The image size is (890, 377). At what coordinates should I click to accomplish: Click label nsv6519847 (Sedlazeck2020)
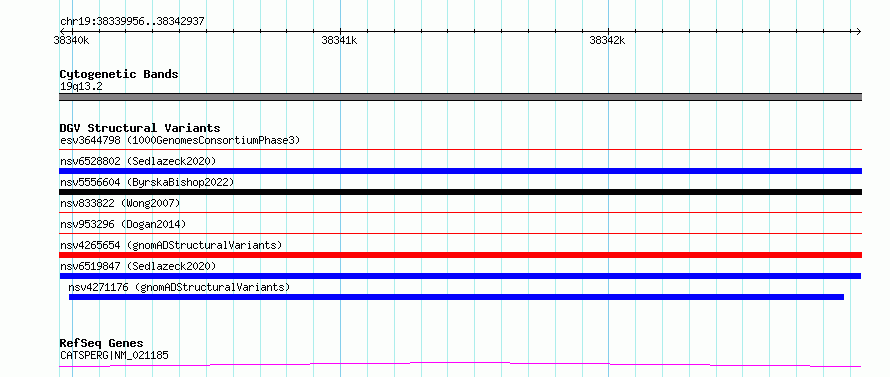click(x=138, y=266)
